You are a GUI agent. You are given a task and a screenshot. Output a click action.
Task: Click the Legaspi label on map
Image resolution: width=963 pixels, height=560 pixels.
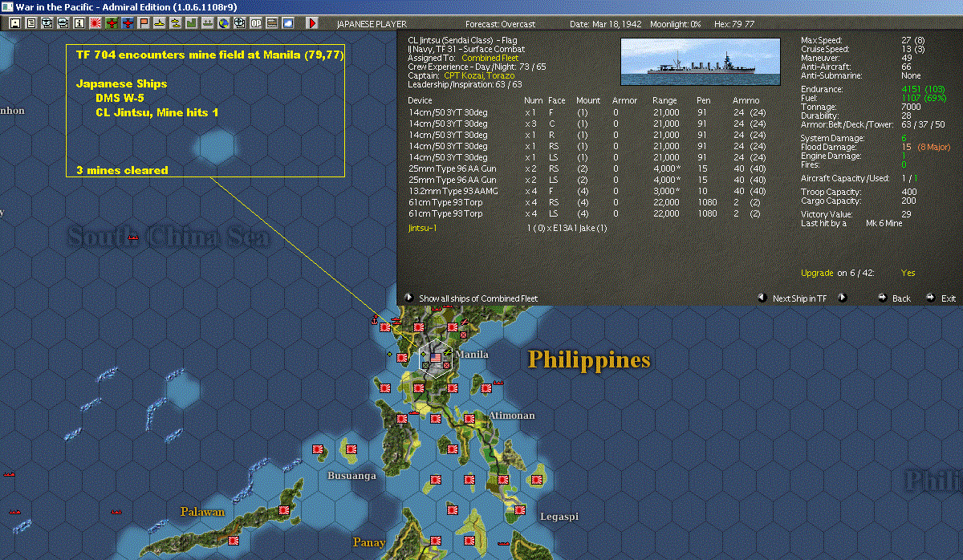pyautogui.click(x=559, y=516)
